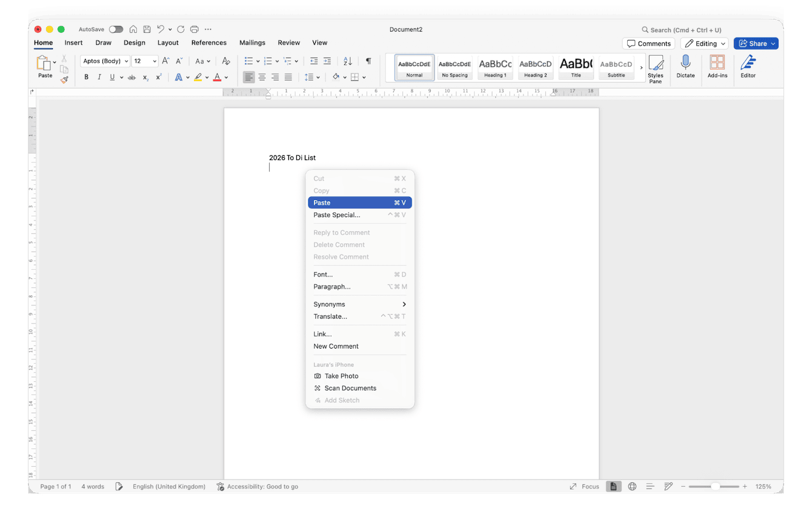Viewport: 812px width, 531px height.
Task: Show paragraph marks with the pilcrow icon
Action: tap(368, 61)
